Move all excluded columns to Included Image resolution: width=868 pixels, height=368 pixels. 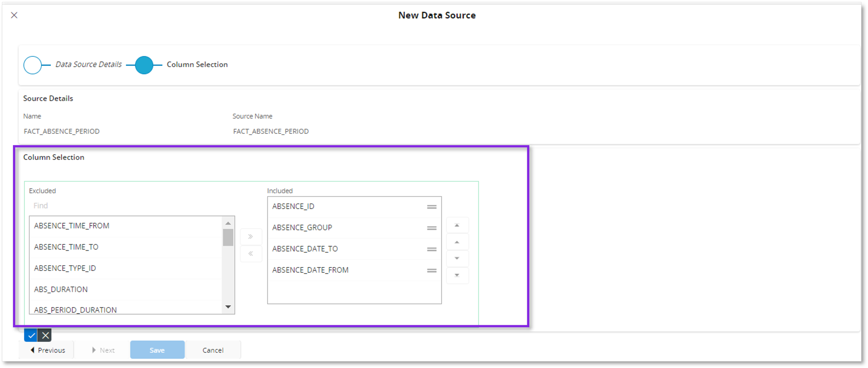pos(251,237)
